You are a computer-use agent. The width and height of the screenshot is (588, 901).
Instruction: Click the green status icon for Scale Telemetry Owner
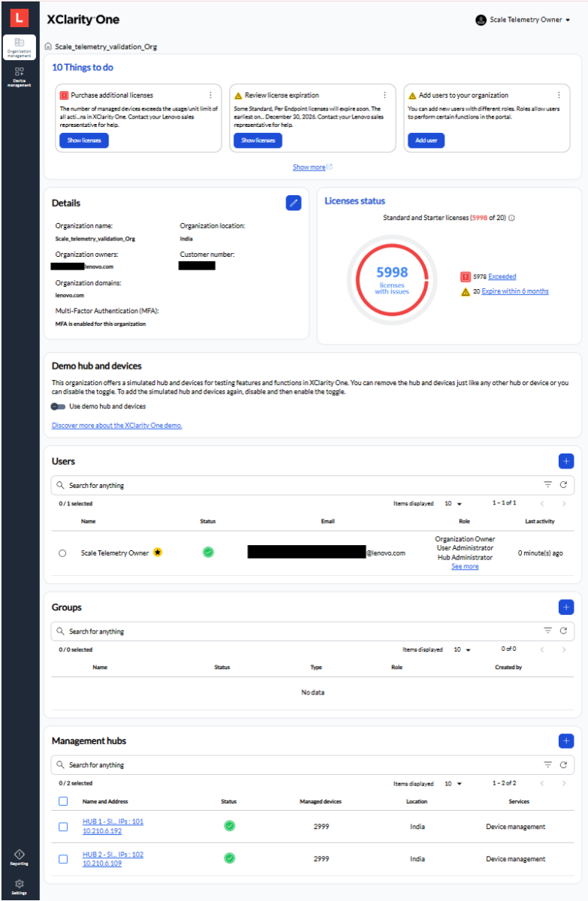208,553
